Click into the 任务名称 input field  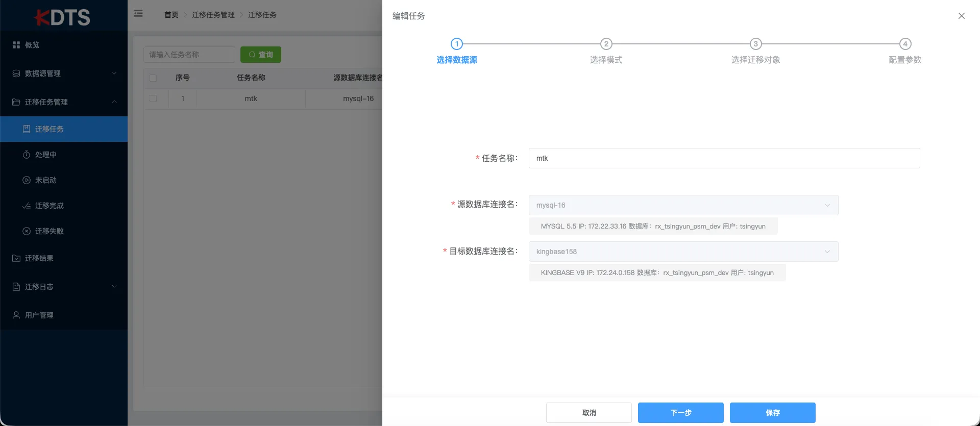click(x=724, y=158)
